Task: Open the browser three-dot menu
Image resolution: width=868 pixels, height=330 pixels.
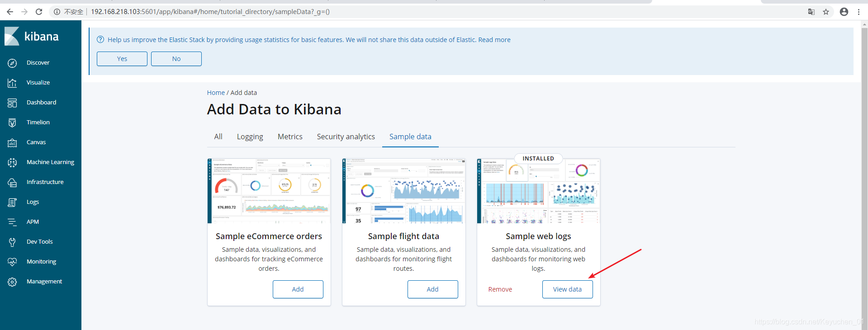Action: tap(859, 12)
